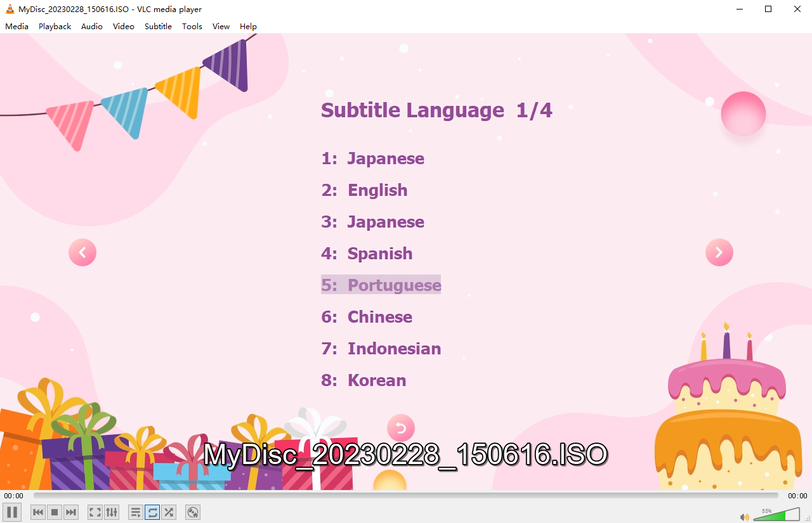Expand the Tools menu
This screenshot has width=812, height=523.
pos(192,26)
